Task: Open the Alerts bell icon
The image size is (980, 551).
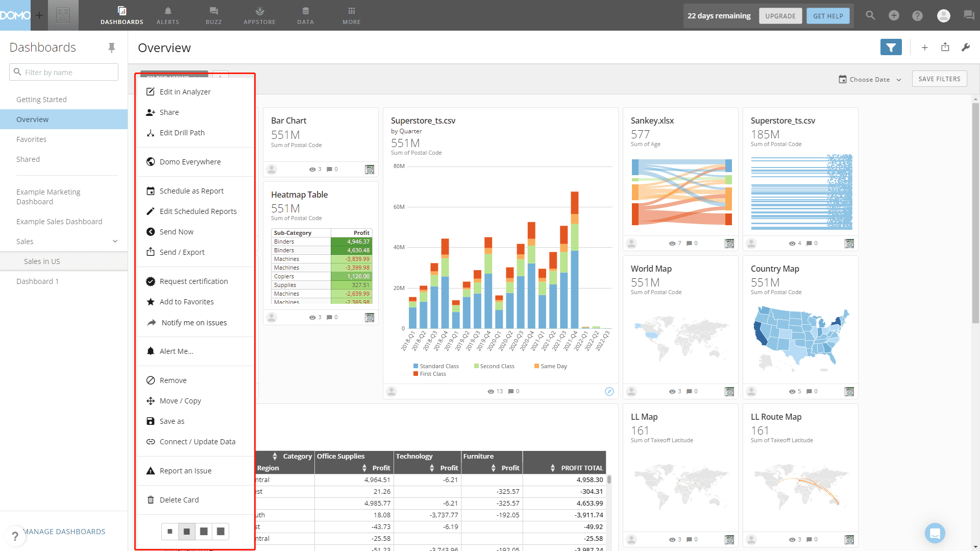Action: (168, 15)
